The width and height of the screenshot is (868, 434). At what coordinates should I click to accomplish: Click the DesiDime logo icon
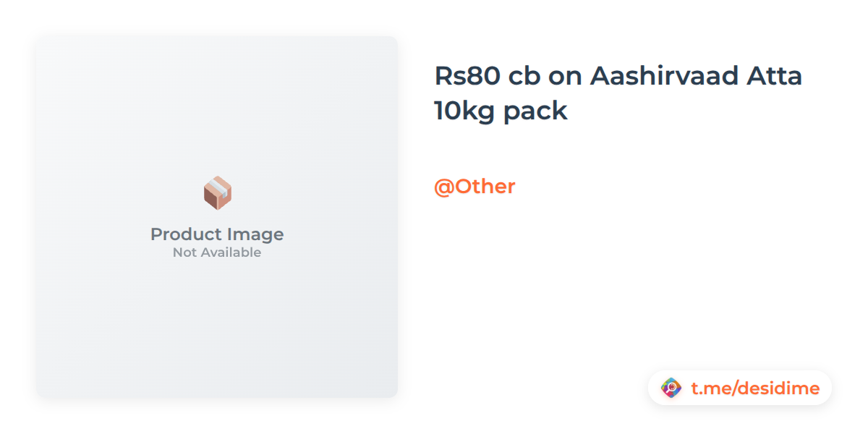(x=671, y=388)
